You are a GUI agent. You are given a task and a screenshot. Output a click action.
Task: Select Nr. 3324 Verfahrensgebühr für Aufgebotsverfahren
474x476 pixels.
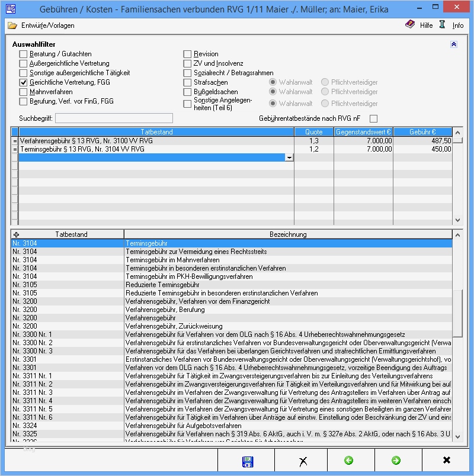tap(232, 426)
